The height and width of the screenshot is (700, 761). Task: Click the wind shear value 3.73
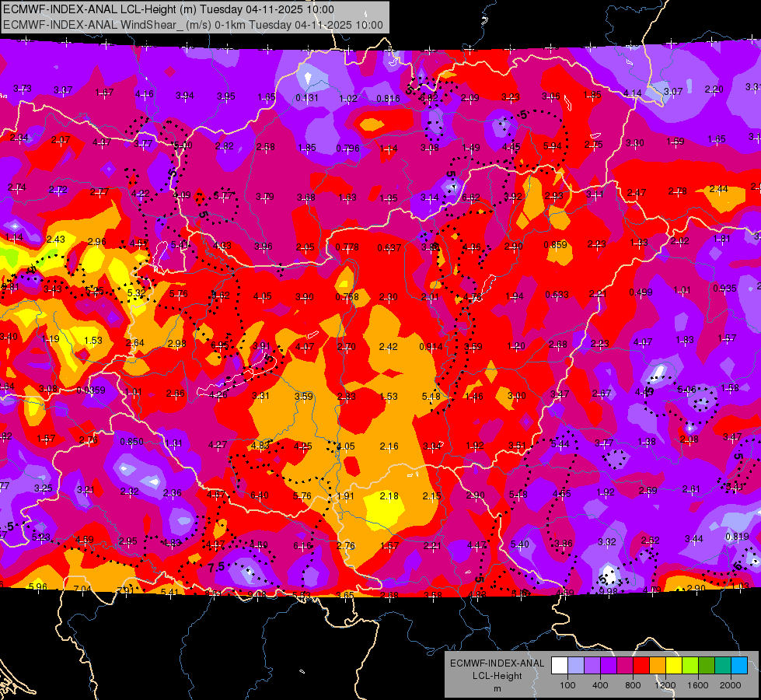23,89
